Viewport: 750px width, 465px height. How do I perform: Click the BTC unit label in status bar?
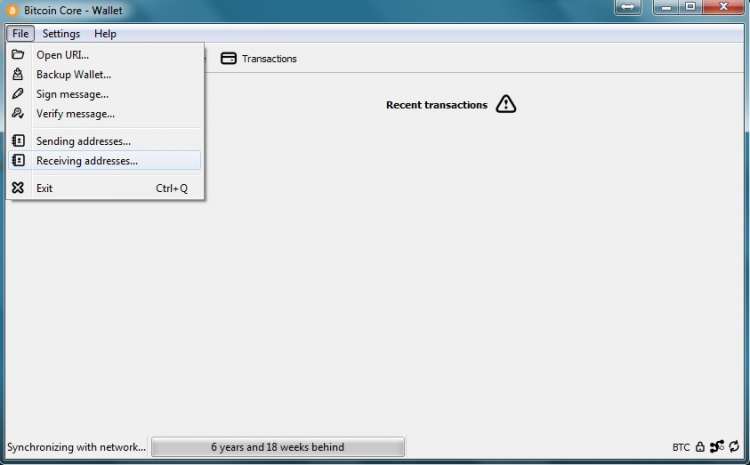point(681,447)
